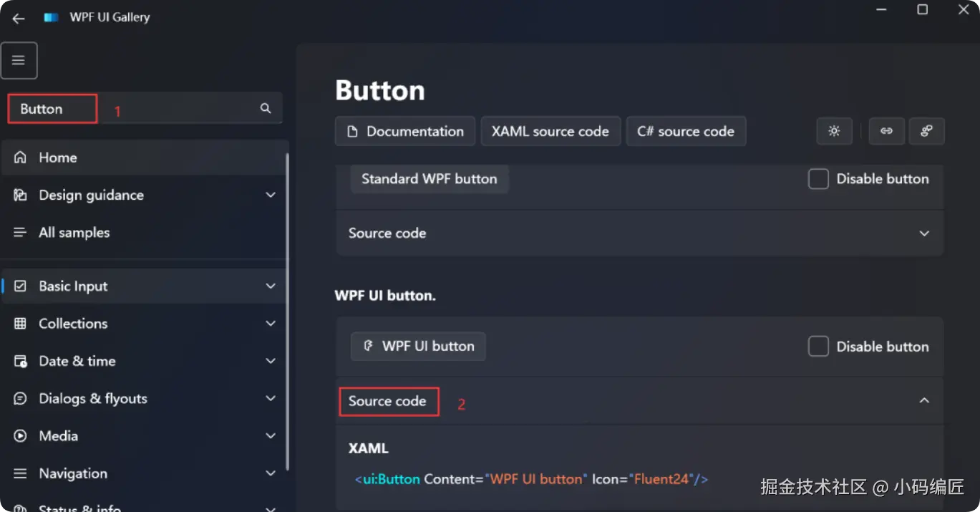The height and width of the screenshot is (512, 980).
Task: Click the Media play icon in the sidebar
Action: pyautogui.click(x=21, y=436)
